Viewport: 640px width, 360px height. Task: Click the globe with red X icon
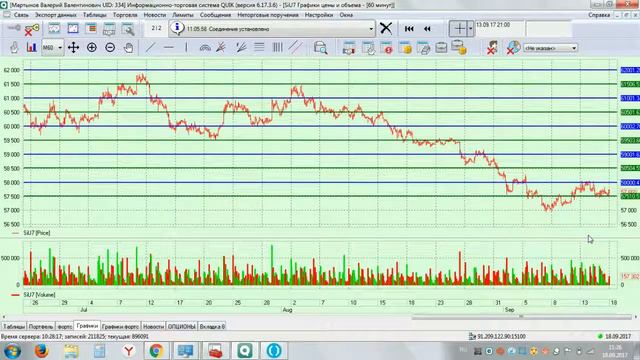[513, 48]
